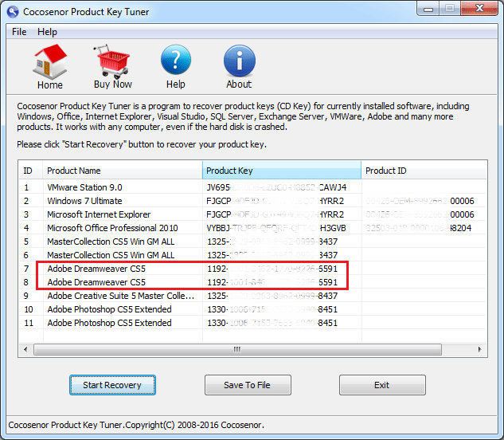Click Office product ID ending 8204
This screenshot has width=504, height=440.
click(x=419, y=228)
